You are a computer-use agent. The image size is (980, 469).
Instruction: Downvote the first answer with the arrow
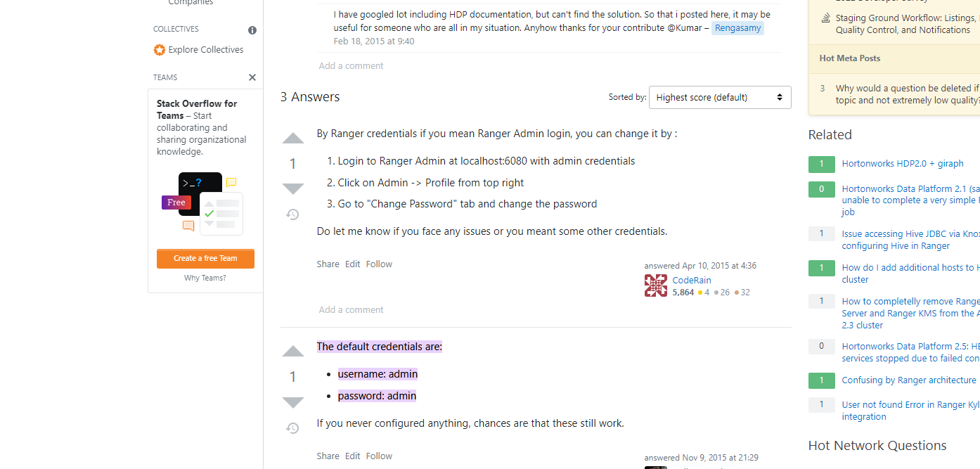point(293,188)
